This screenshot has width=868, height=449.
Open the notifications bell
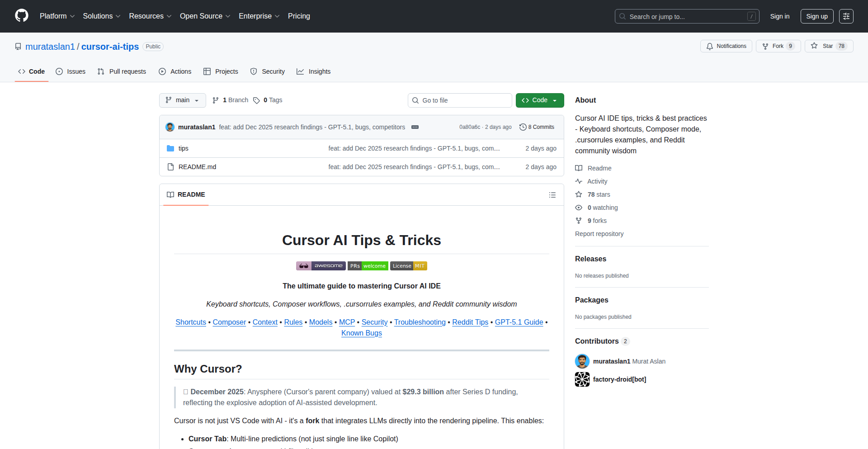pos(710,46)
